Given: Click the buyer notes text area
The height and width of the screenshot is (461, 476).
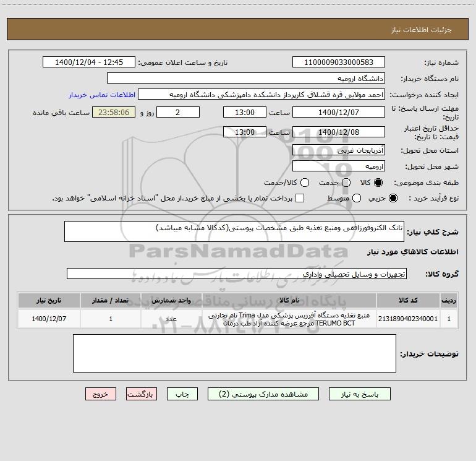Looking at the screenshot, I should coord(235,353).
